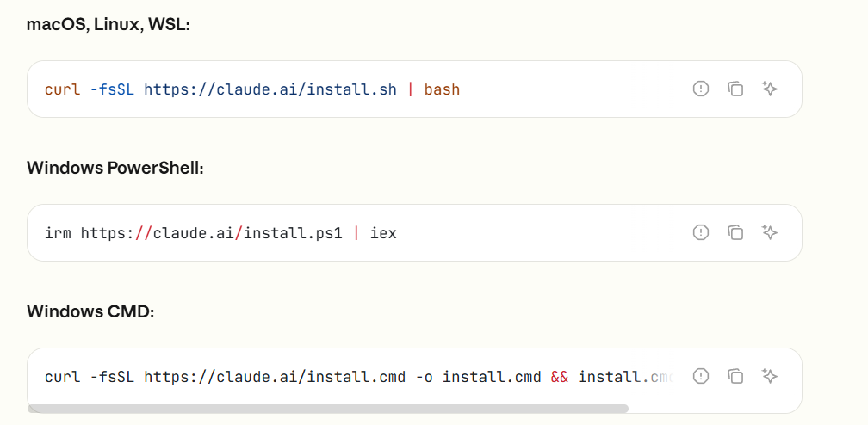
Task: Click the sparkle AI icon for bash command
Action: 770,89
